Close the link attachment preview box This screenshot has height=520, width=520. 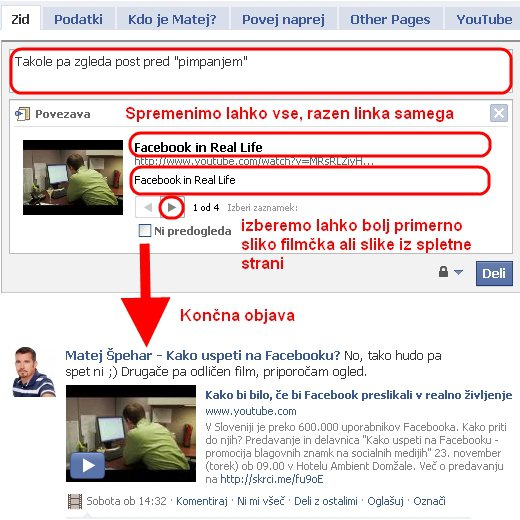point(499,113)
